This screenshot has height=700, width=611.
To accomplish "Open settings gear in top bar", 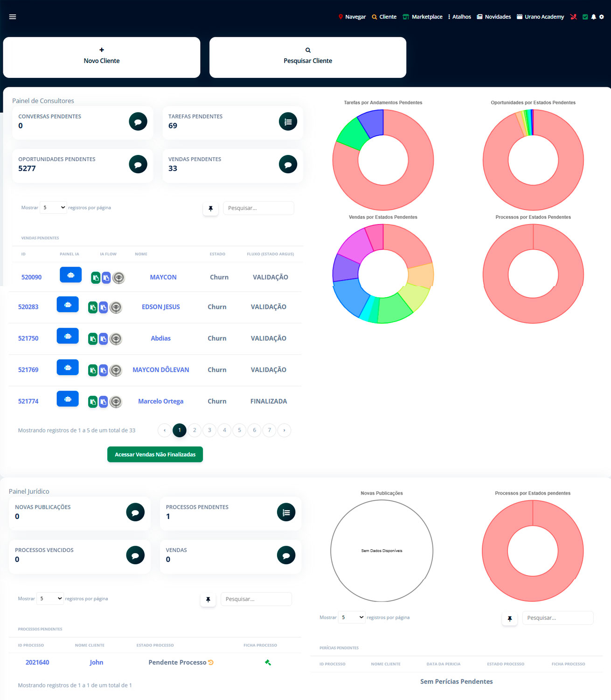I will coord(601,17).
